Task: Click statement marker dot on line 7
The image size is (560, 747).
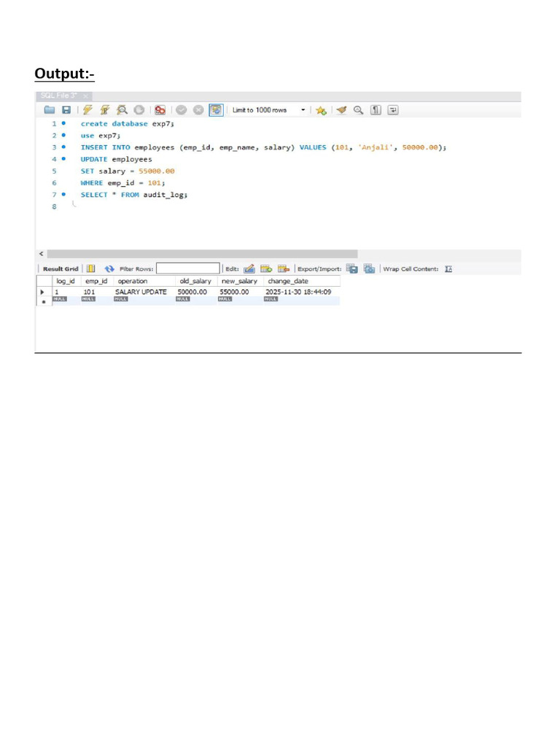Action: [64, 194]
